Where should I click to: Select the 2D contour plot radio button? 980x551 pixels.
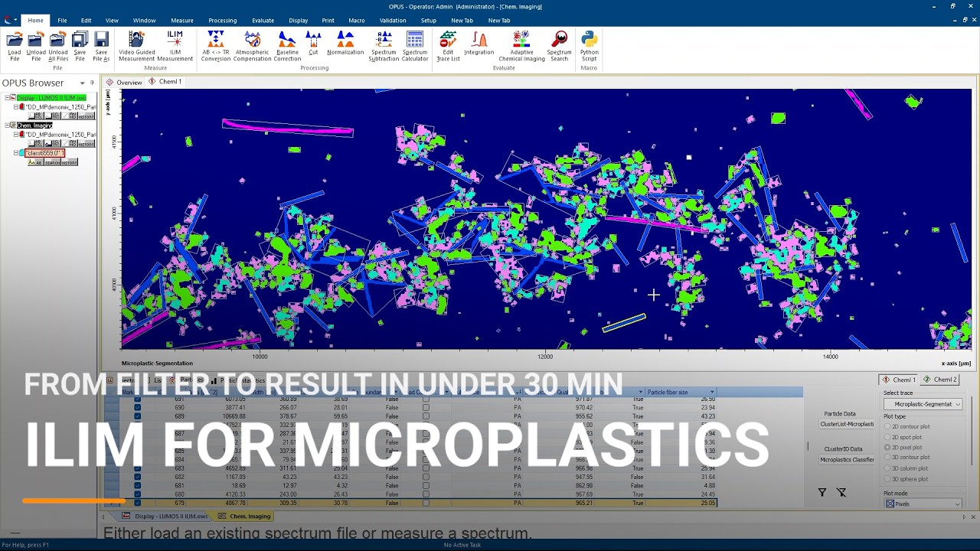[888, 426]
